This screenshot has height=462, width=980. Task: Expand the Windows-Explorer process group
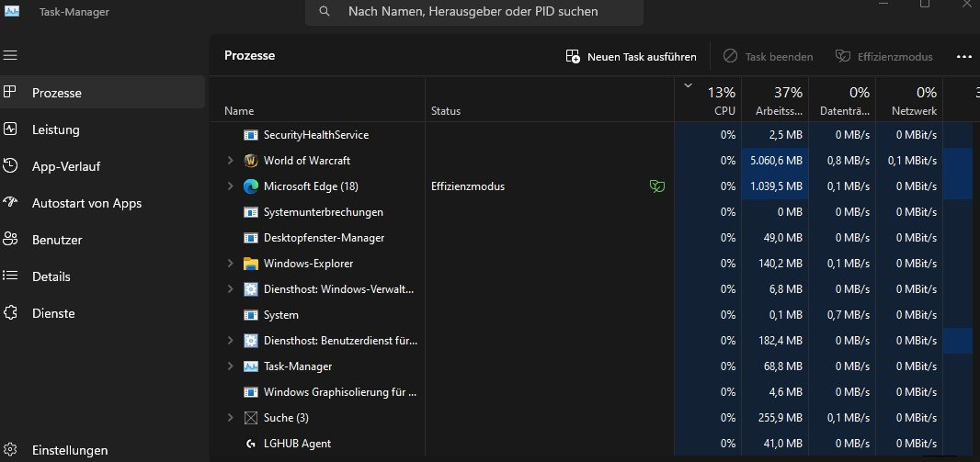[230, 264]
